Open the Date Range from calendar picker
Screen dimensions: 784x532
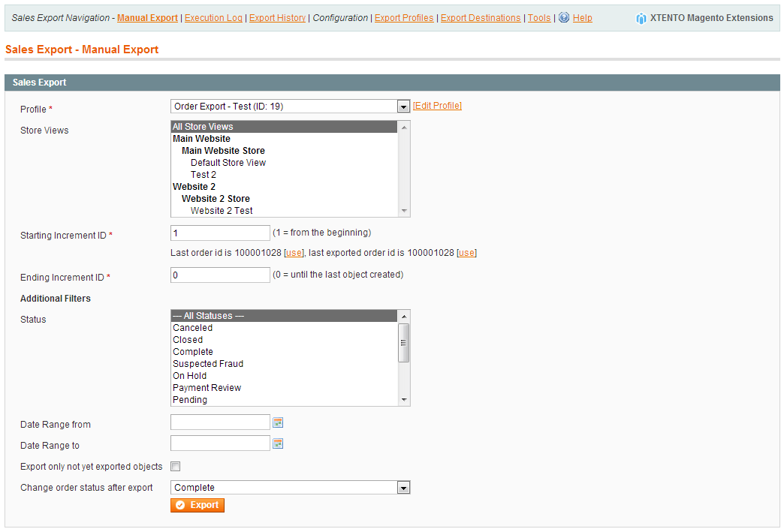(x=278, y=422)
